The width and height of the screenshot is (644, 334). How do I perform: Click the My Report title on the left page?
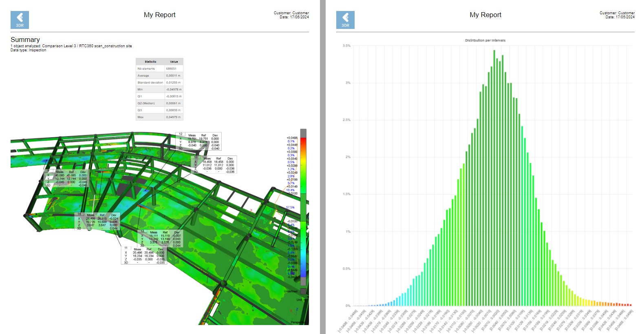pos(159,15)
